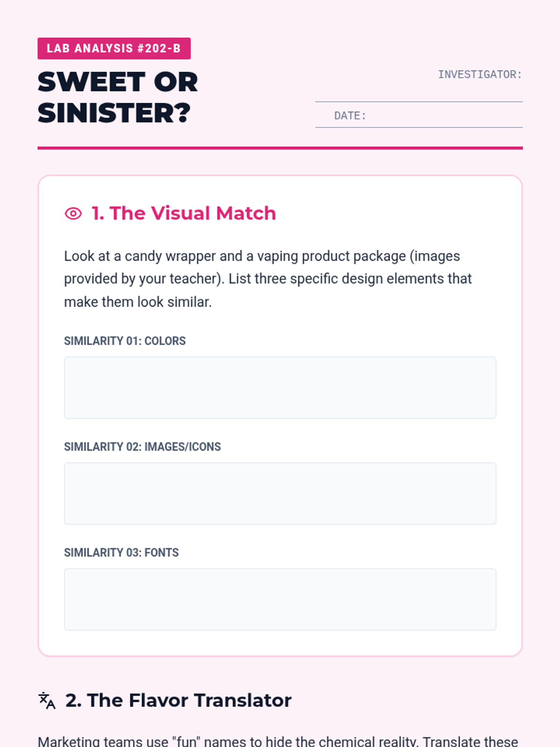Click the LAB ANALYSIS #202-B badge

coord(114,49)
